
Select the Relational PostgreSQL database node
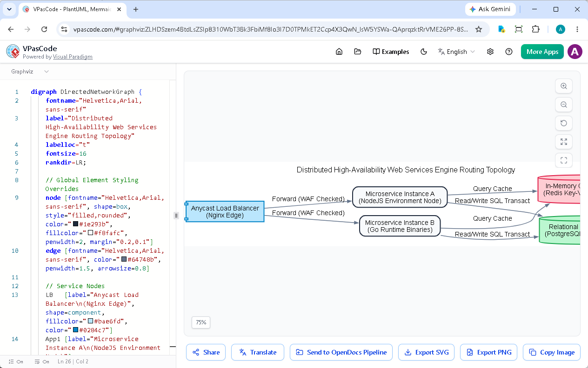tap(560, 230)
